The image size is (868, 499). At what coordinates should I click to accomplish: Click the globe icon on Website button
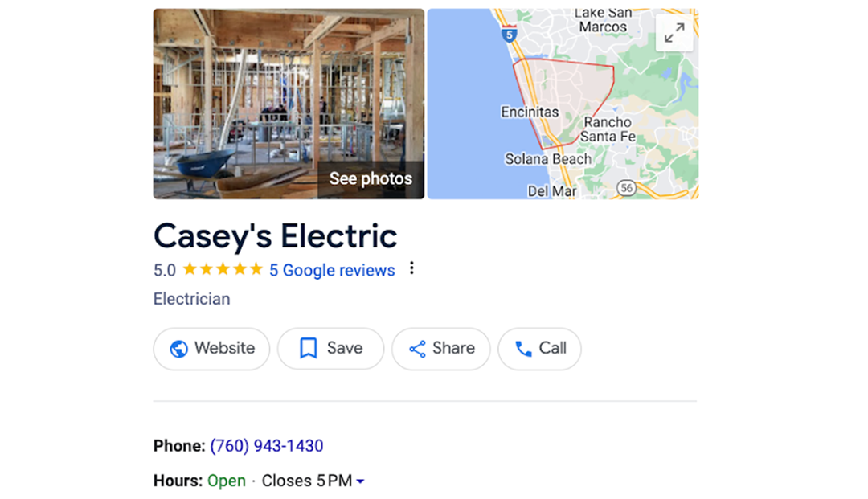tap(179, 349)
